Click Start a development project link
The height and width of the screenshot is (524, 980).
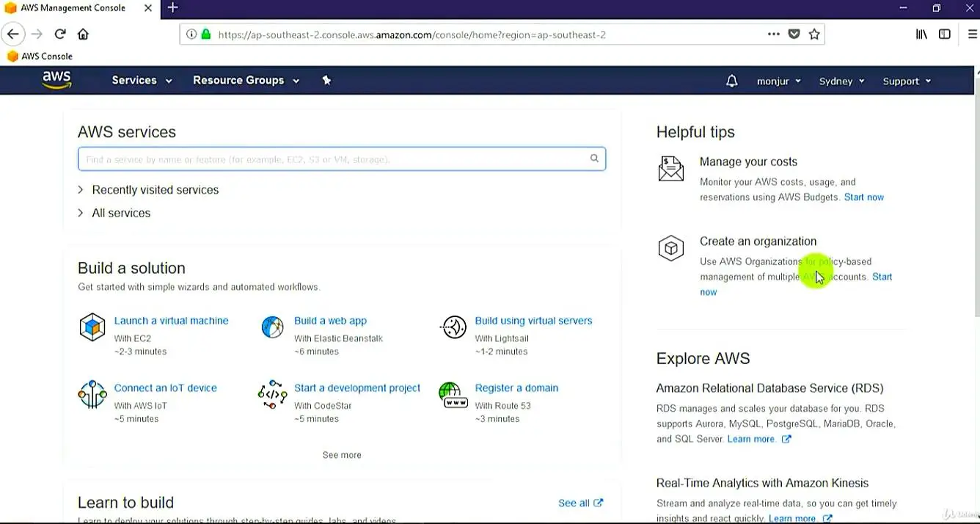[357, 387]
